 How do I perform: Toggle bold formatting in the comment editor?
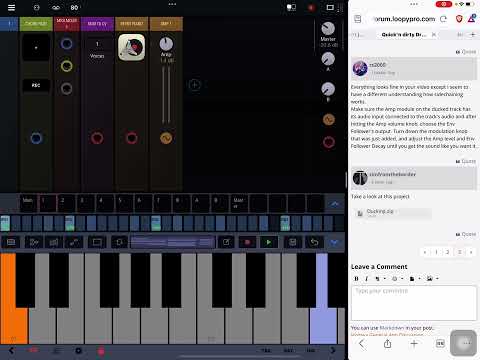tap(356, 279)
